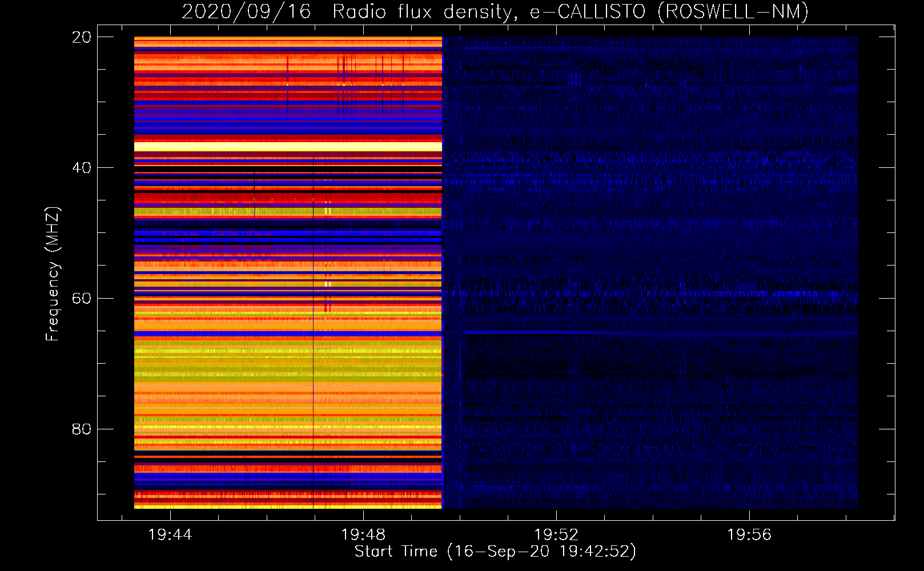Click the bright white-yellow band near 37 MHz
The image size is (924, 571).
[x=288, y=147]
